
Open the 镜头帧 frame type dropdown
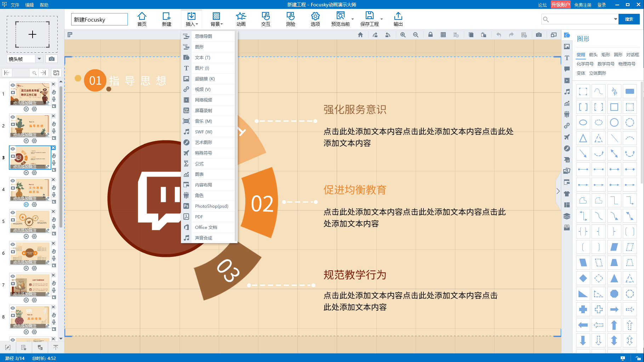[x=39, y=59]
